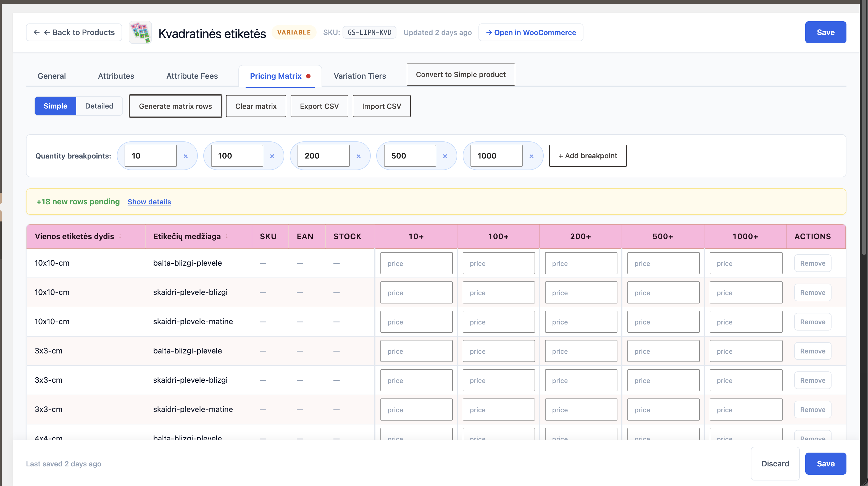Set 100+ price for 3x3-cm balta-blizgi-plevele

[x=499, y=351]
